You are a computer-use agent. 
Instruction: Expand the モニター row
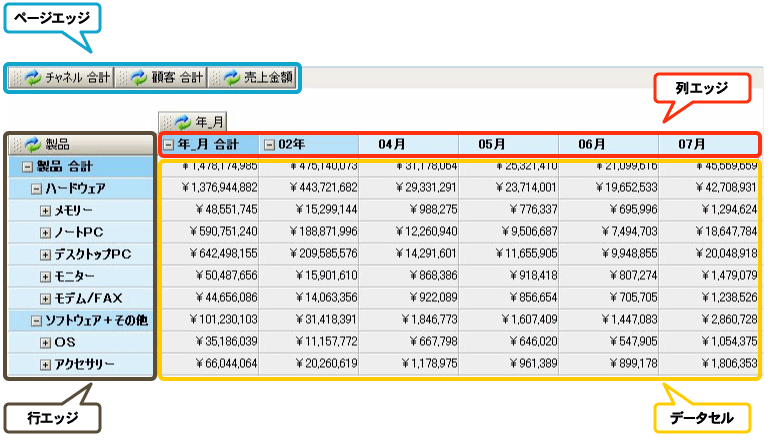pos(45,276)
